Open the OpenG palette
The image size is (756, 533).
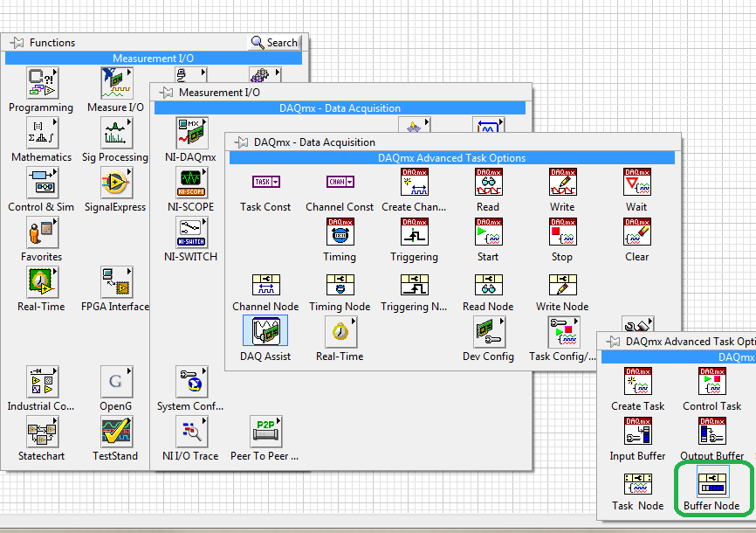[x=116, y=382]
